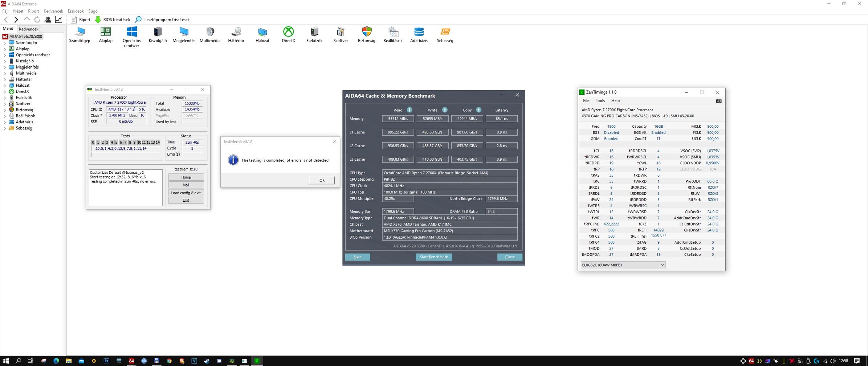Screen dimensions: 868x366
Task: Click the Riport toolbar button
Action: pyautogui.click(x=81, y=20)
